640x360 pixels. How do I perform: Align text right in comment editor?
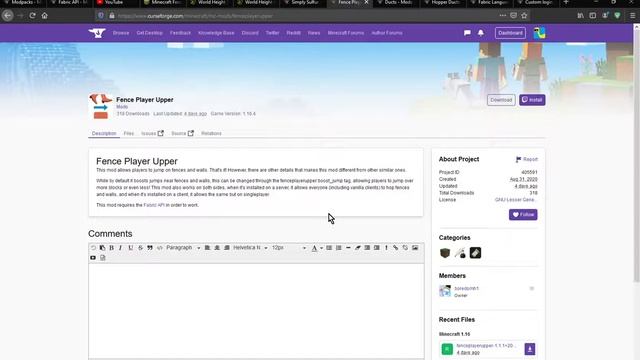[227, 248]
